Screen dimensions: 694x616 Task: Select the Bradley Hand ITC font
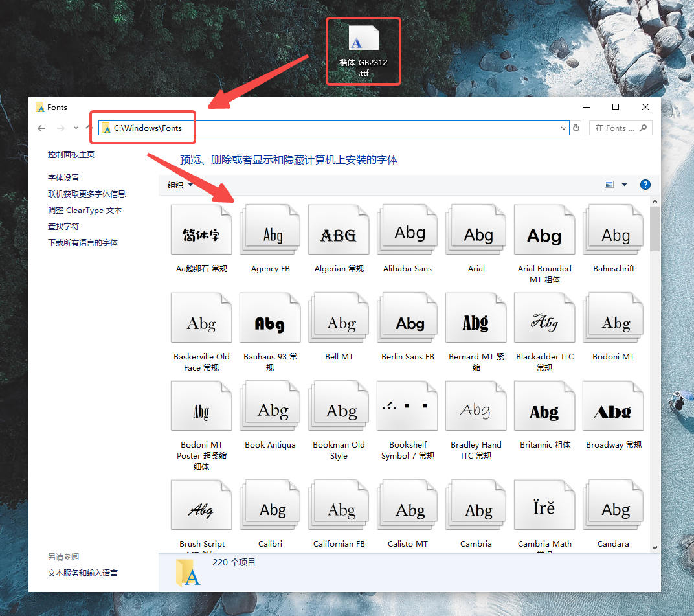476,420
